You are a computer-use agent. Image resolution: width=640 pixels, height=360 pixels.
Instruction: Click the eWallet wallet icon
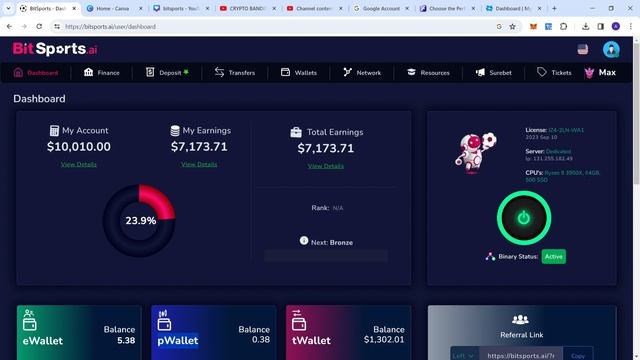click(29, 320)
